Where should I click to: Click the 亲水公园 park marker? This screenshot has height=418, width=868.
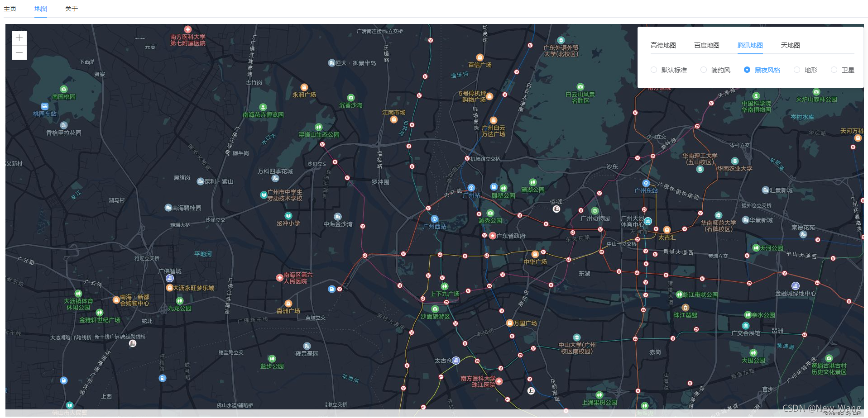tap(748, 315)
